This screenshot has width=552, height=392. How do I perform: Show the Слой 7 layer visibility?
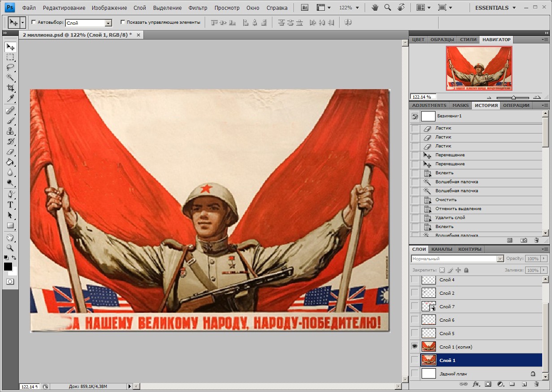(415, 306)
